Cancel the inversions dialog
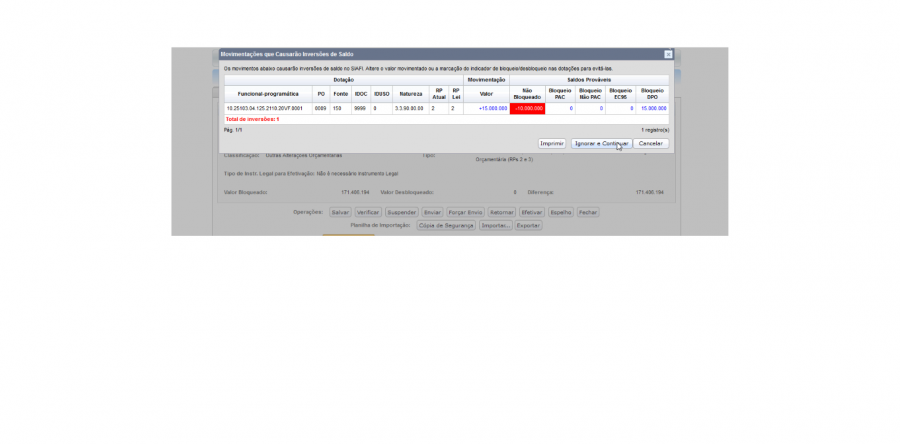The height and width of the screenshot is (444, 900). tap(651, 143)
